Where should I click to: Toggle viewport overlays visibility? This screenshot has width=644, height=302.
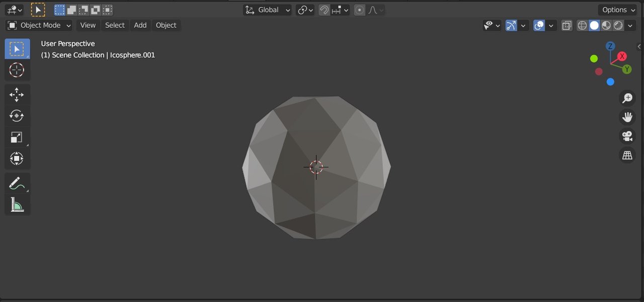(x=539, y=25)
